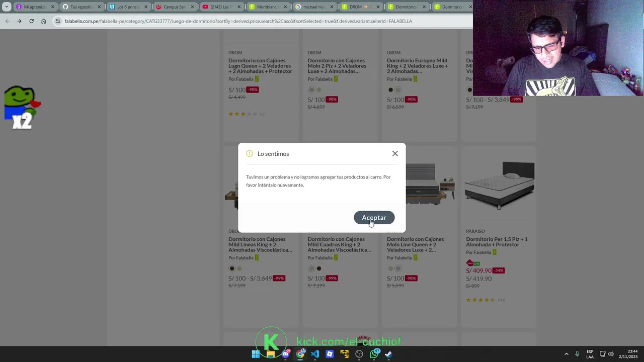Select grey swatch for Moln 2 Plz

[x=311, y=90]
